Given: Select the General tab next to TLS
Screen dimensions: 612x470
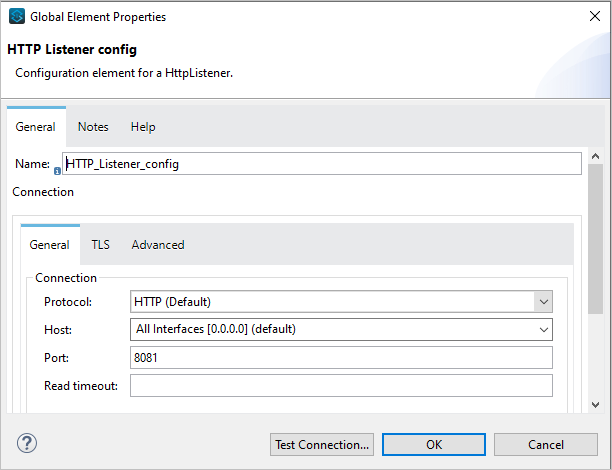Looking at the screenshot, I should coord(49,244).
